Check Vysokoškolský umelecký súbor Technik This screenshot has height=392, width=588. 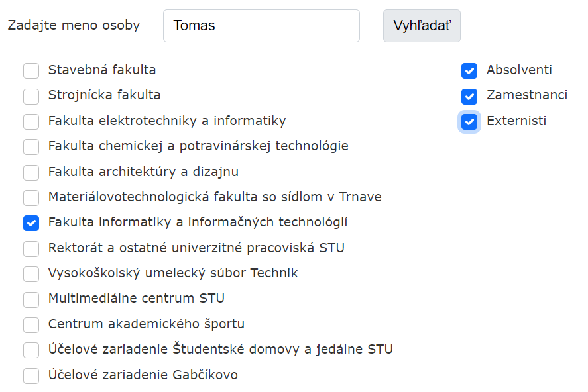[31, 274]
